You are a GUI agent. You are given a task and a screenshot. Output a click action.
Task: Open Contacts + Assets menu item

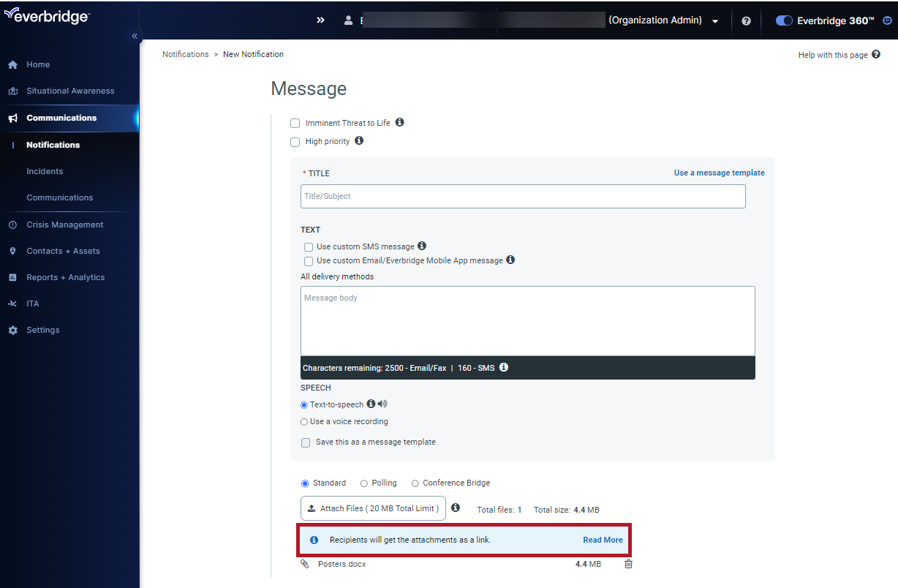pos(63,252)
